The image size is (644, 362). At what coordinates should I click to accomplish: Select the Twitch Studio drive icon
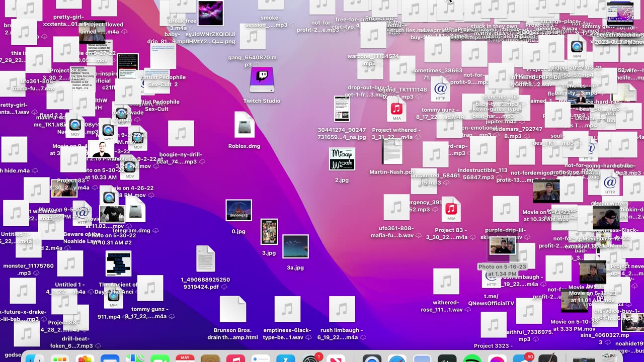[x=262, y=80]
